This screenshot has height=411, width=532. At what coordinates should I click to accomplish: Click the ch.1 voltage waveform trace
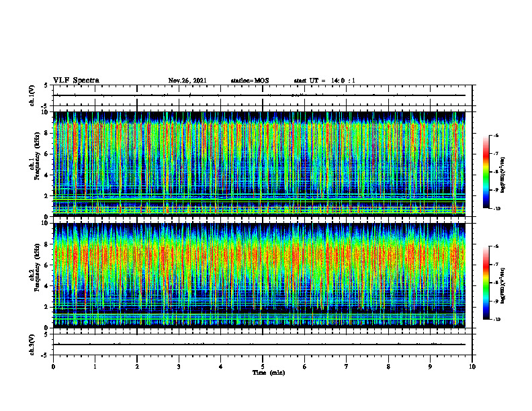click(x=259, y=95)
